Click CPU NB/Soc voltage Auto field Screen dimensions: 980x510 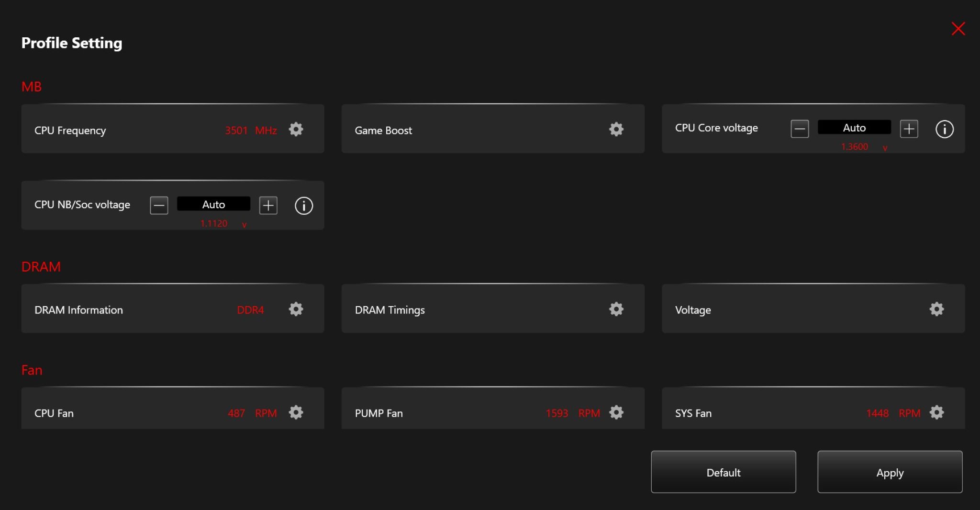pyautogui.click(x=213, y=204)
